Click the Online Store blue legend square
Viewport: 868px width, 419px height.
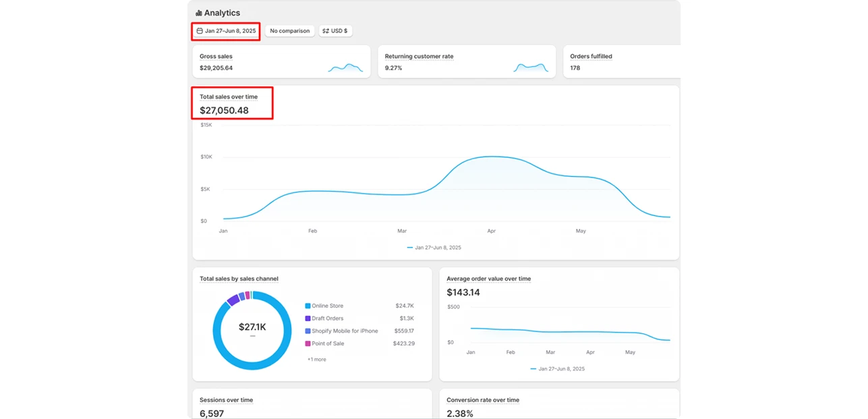308,306
